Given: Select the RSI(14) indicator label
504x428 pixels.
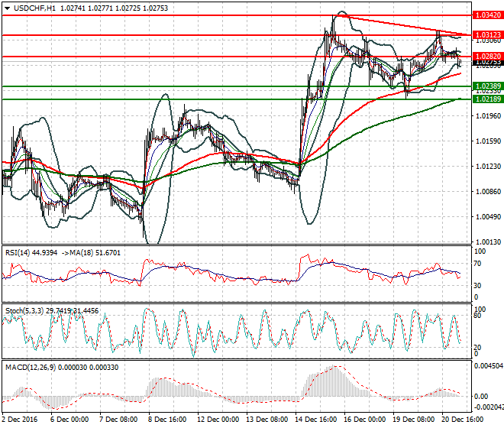Looking at the screenshot, I should (17, 253).
